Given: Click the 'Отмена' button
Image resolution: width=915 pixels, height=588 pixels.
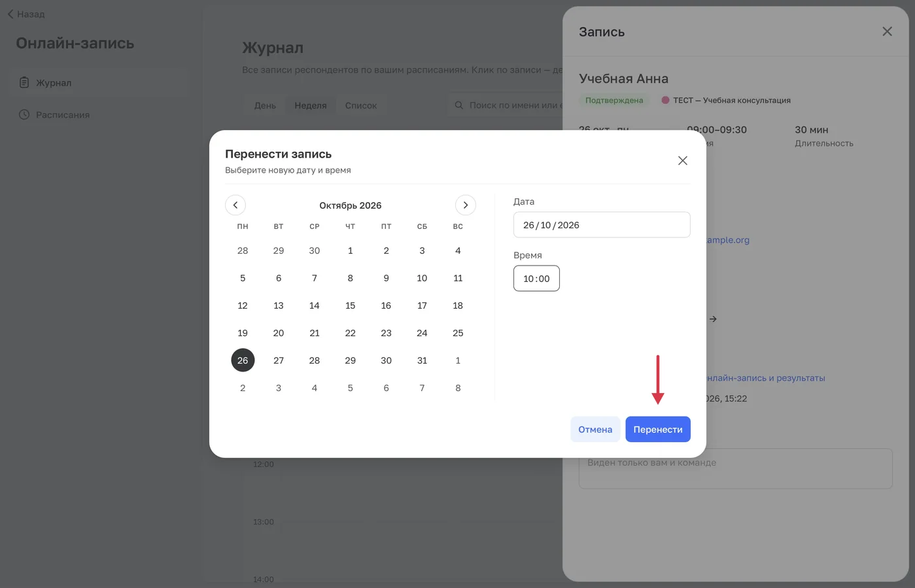Looking at the screenshot, I should (x=595, y=429).
